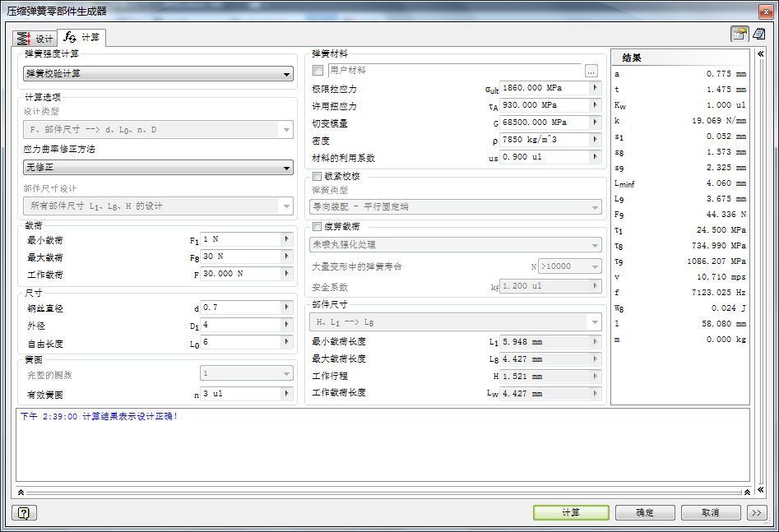Check the 锁紧校核 option
779x532 pixels.
tap(318, 176)
